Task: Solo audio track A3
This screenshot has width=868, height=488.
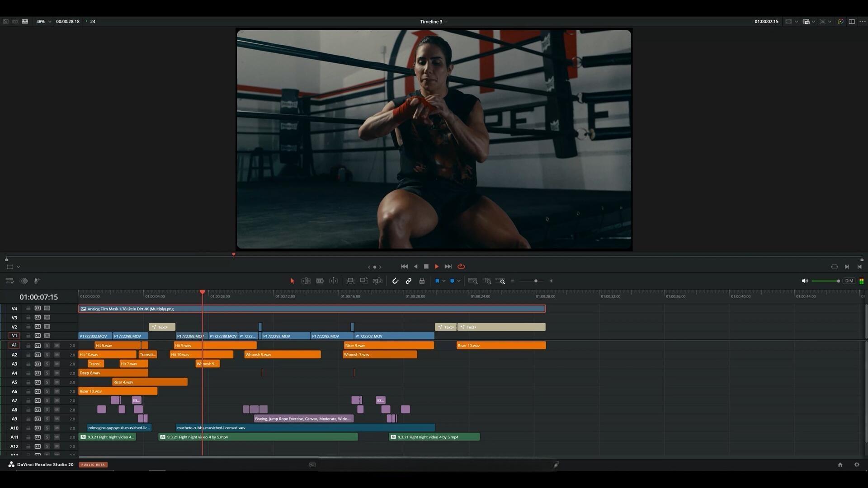Action: (x=47, y=364)
